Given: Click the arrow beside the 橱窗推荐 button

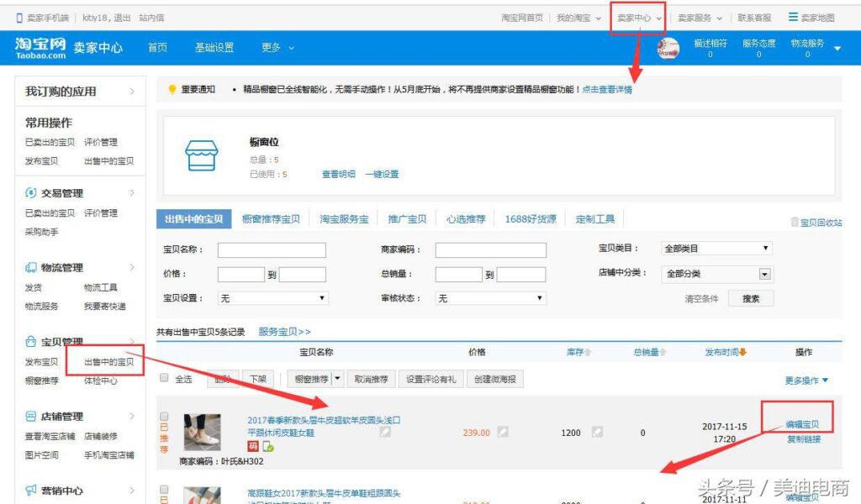Looking at the screenshot, I should pyautogui.click(x=338, y=378).
